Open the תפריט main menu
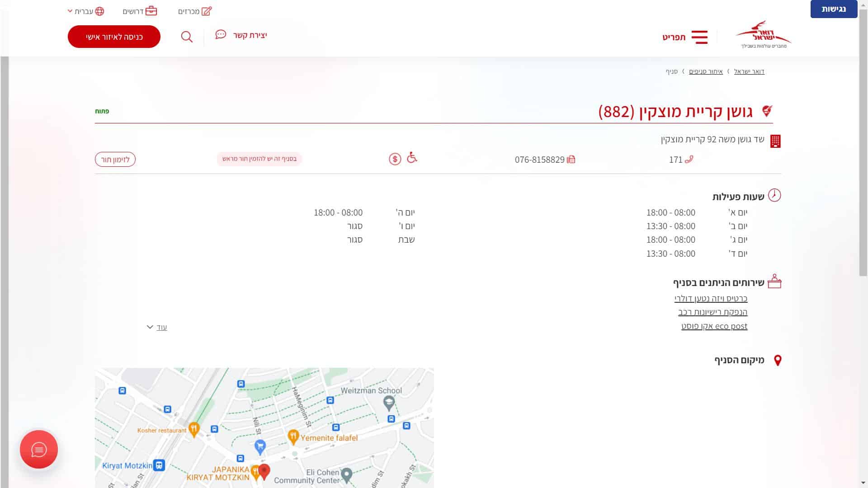The image size is (868, 488). tap(674, 37)
